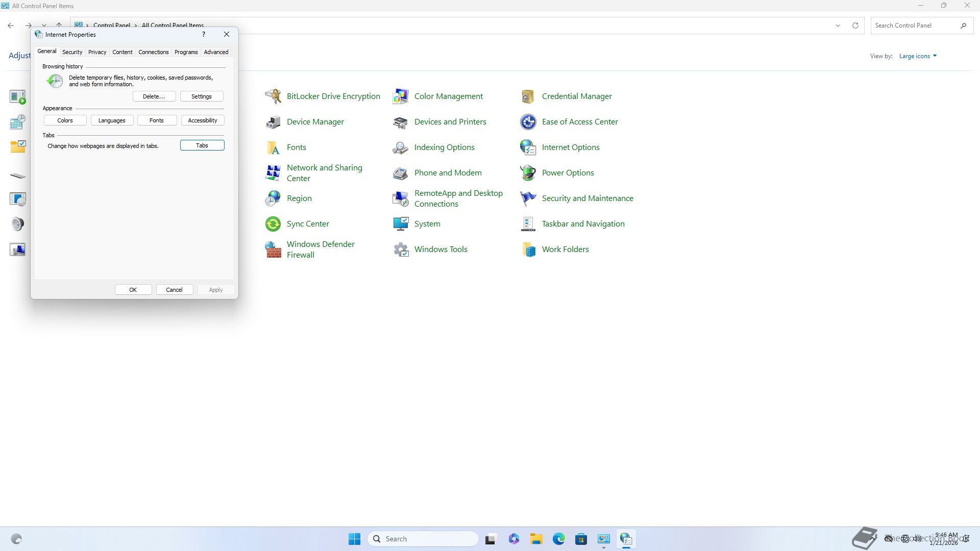Expand the address bar history dropdown
This screenshot has height=551, width=980.
[x=838, y=26]
